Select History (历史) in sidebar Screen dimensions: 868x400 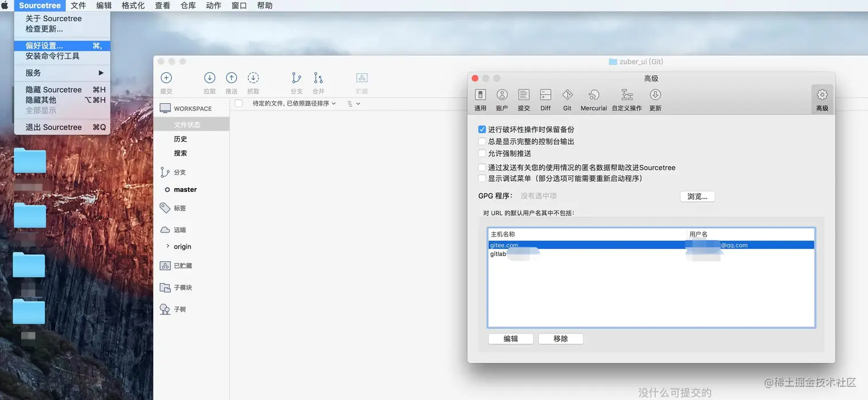pos(191,139)
